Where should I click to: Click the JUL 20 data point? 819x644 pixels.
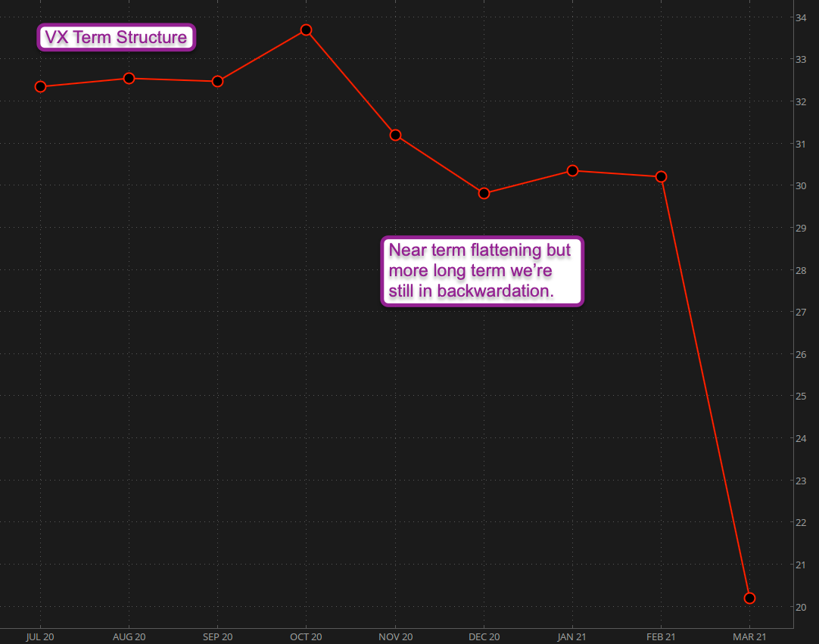[40, 87]
